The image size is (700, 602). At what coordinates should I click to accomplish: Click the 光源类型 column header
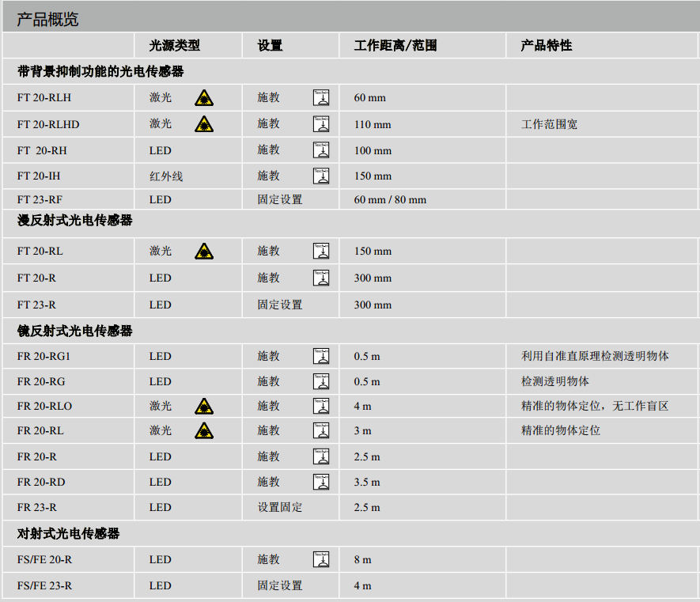[174, 46]
